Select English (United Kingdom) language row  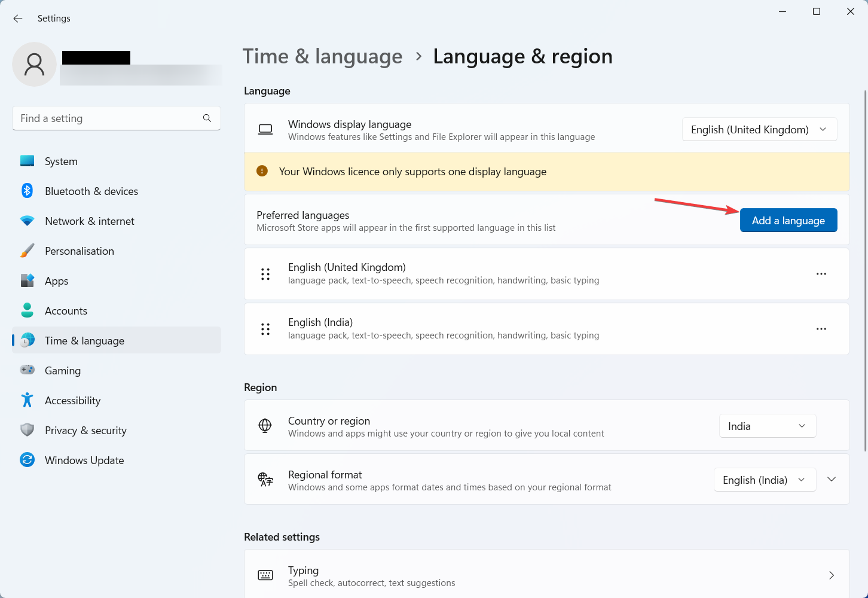(547, 274)
